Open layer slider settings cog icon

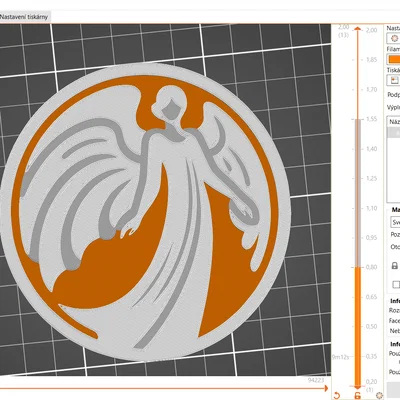point(379,396)
